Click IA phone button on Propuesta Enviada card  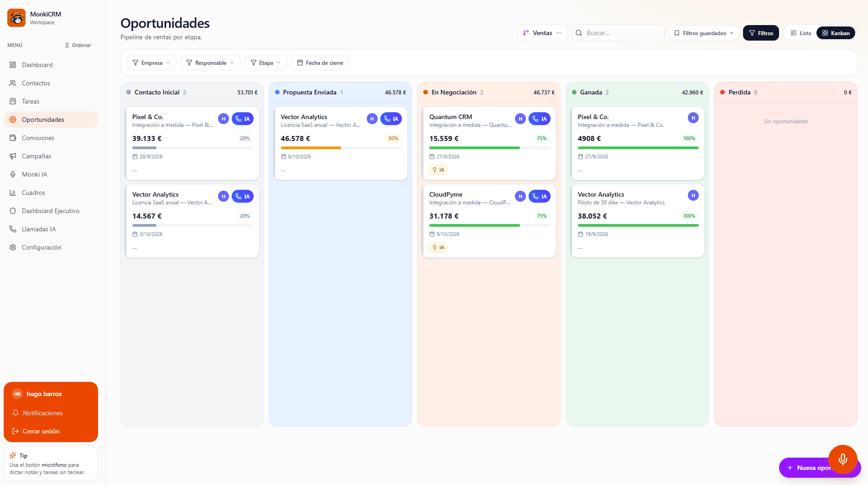(x=391, y=119)
